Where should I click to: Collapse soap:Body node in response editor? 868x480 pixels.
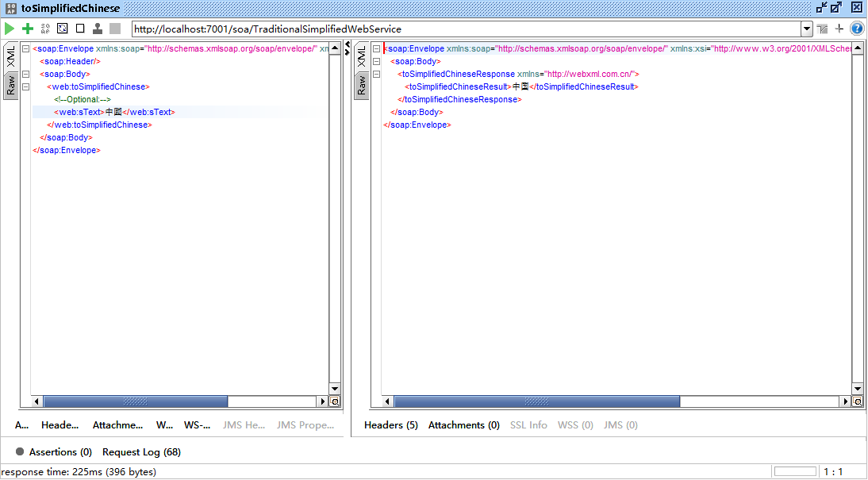click(x=376, y=61)
